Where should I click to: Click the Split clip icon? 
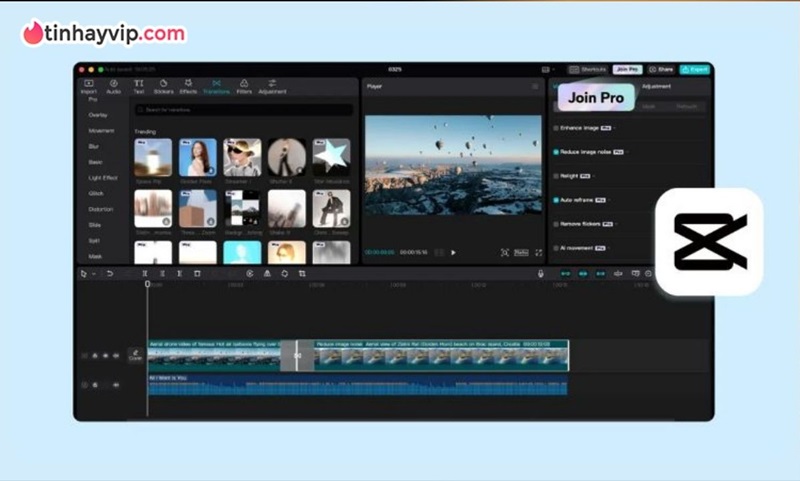pyautogui.click(x=145, y=274)
